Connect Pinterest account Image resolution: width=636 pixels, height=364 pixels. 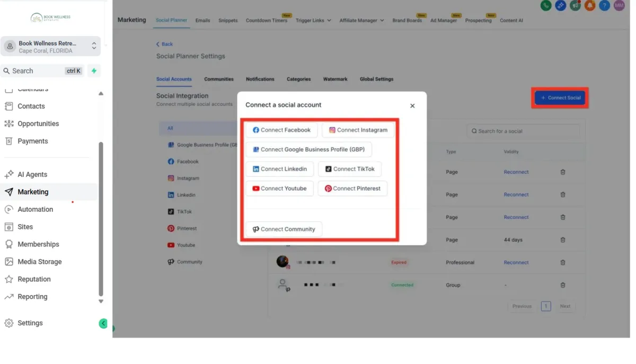point(353,189)
